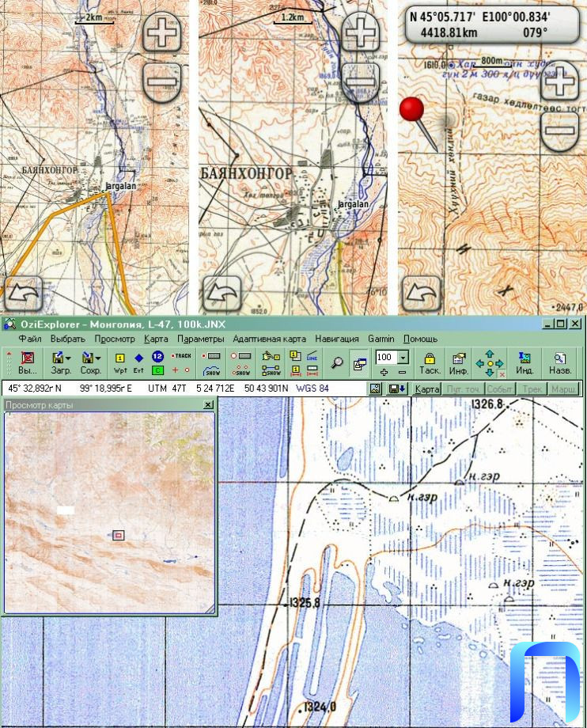
Task: Click zoom-out minus below the 100 box
Action: [x=403, y=372]
